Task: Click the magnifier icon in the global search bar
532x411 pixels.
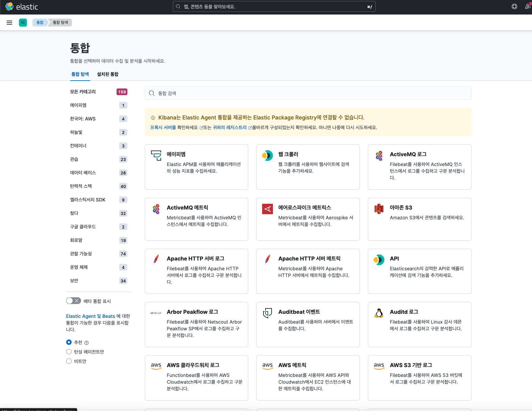Action: point(178,6)
